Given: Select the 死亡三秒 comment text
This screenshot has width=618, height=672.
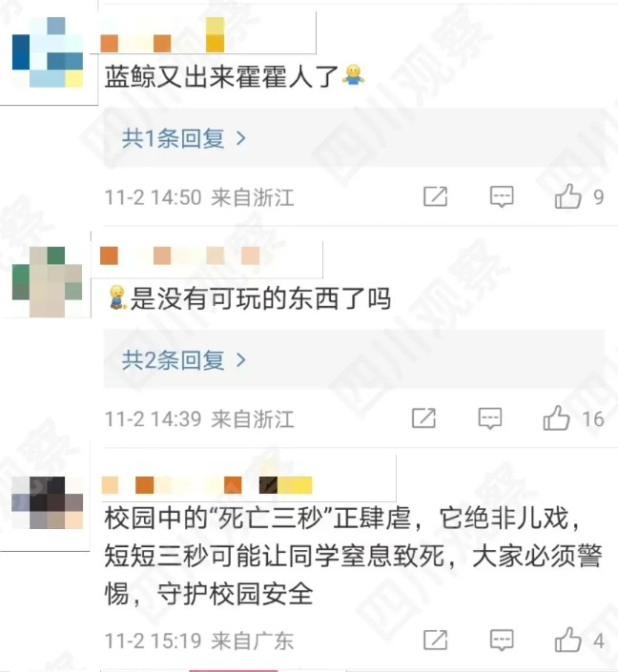Looking at the screenshot, I should (x=354, y=557).
